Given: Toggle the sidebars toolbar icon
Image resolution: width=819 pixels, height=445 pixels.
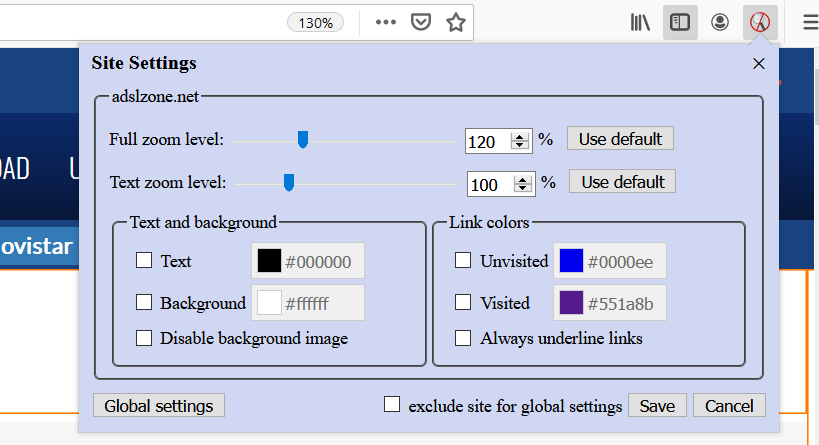Looking at the screenshot, I should coord(680,22).
